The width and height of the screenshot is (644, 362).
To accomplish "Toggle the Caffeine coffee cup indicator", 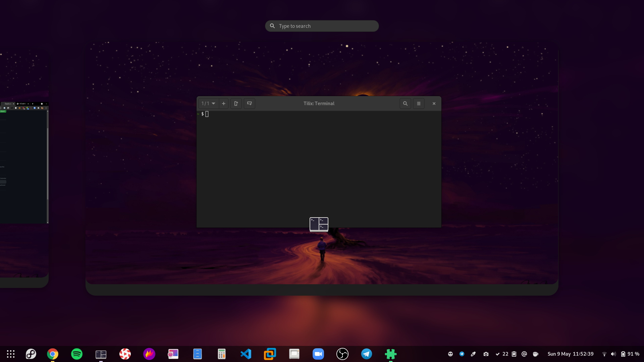I will pos(536,354).
